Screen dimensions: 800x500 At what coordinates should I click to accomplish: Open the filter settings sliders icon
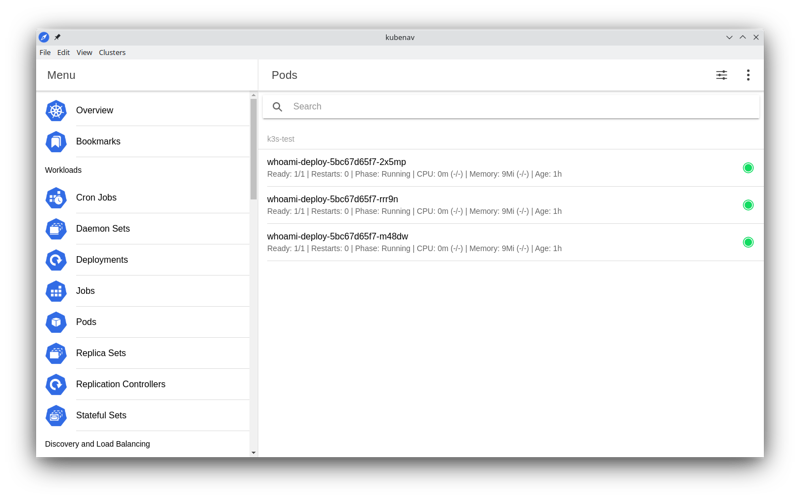[x=721, y=76]
